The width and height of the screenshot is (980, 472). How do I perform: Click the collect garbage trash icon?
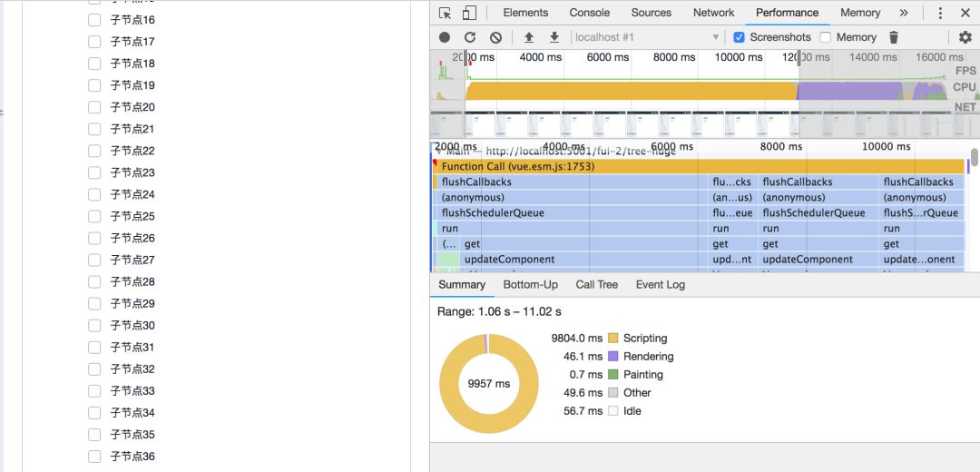[894, 37]
